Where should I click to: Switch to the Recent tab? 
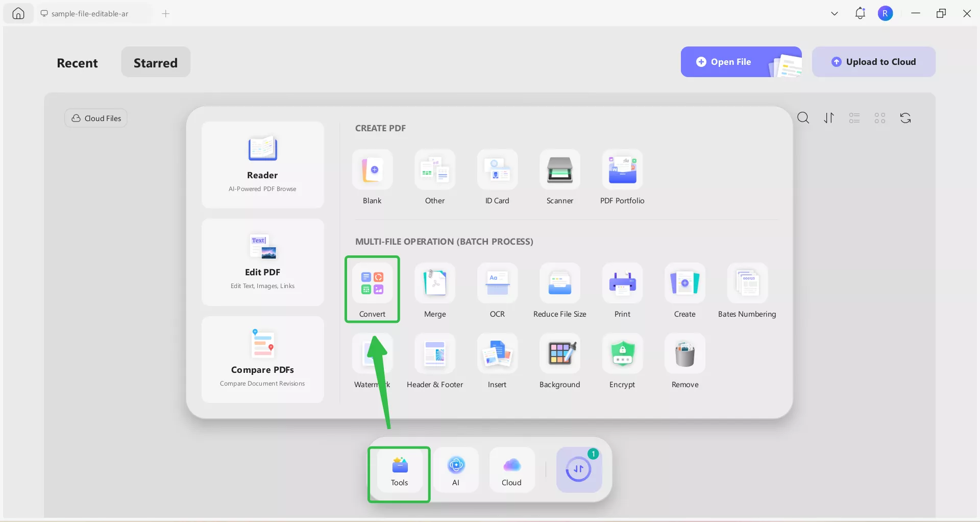77,63
